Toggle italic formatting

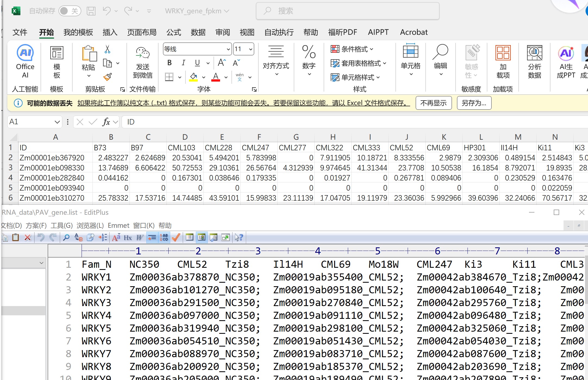[x=184, y=63]
